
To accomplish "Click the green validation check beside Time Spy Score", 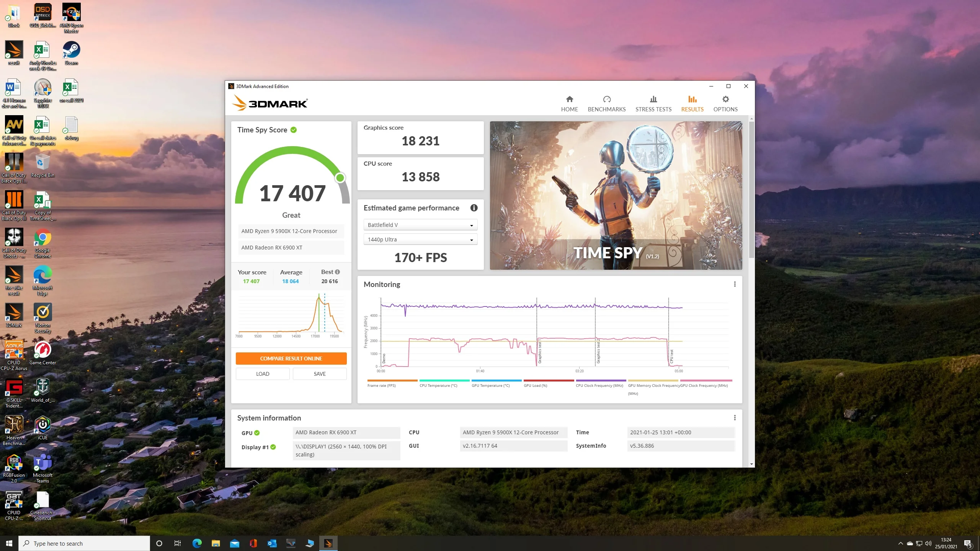I will point(294,130).
